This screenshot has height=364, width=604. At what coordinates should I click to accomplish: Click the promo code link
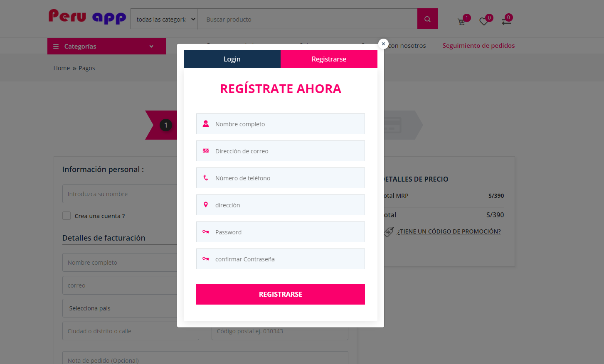449,231
